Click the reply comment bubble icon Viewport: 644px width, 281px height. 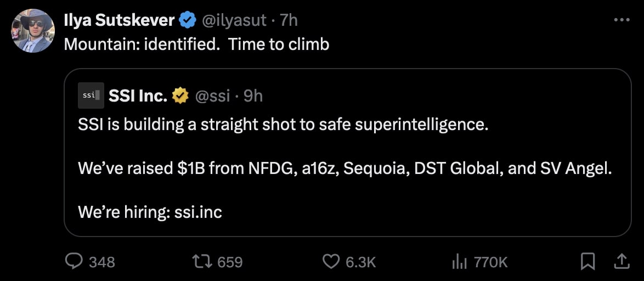(74, 262)
